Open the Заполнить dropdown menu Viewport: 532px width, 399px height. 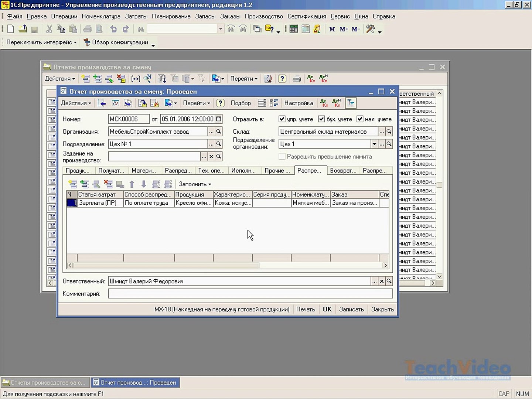tap(195, 184)
